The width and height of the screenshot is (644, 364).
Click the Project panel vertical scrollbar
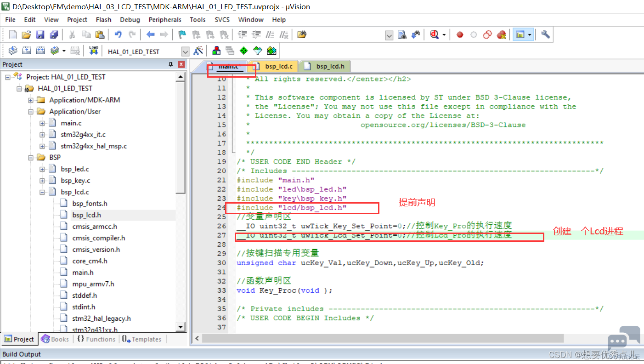[181, 138]
